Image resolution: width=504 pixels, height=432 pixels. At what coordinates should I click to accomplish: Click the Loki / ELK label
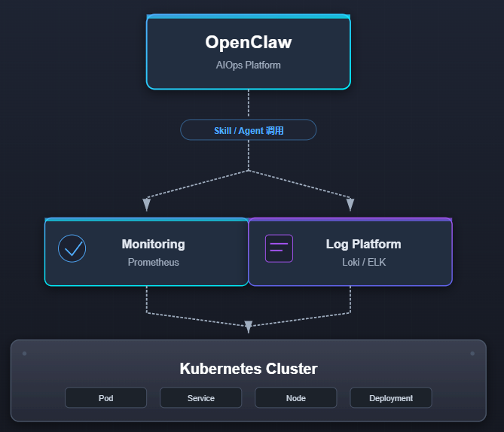point(364,262)
